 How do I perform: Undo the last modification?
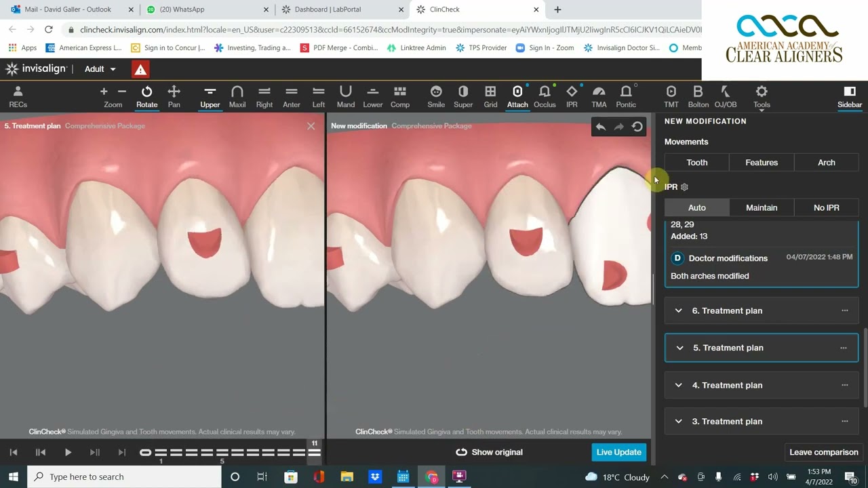601,127
